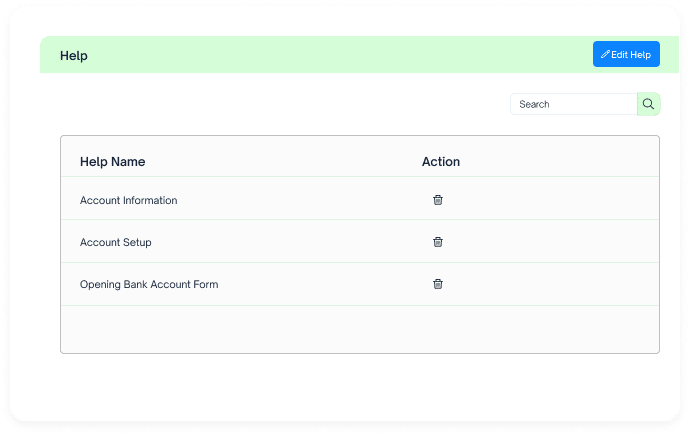Click the Help Name column header
Image resolution: width=690 pixels, height=435 pixels.
pos(113,161)
